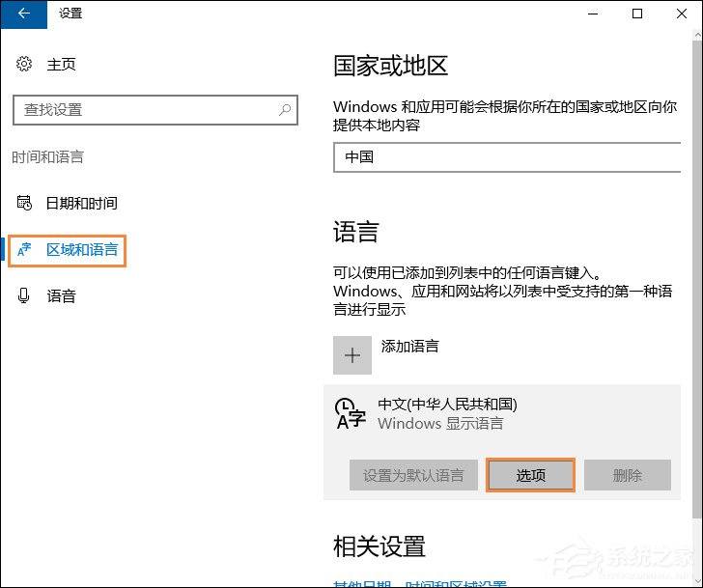Click the 国家或地区 heading
This screenshot has width=703, height=588.
[390, 66]
